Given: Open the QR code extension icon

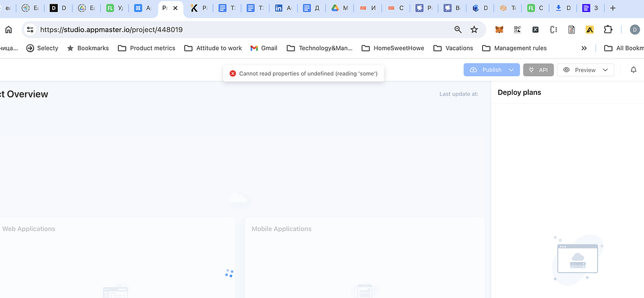Looking at the screenshot, I should pos(518,30).
